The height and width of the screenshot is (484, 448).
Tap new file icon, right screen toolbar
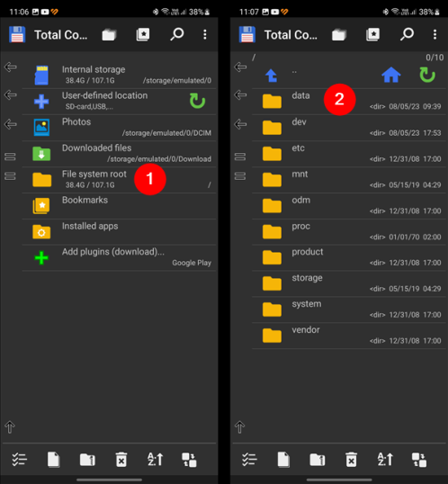(x=283, y=460)
